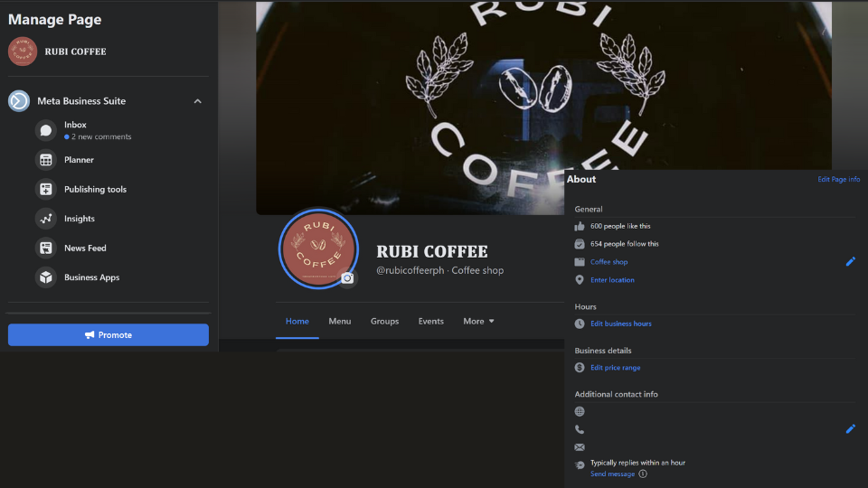This screenshot has height=488, width=868.
Task: Open the Groups tab
Action: pyautogui.click(x=385, y=322)
